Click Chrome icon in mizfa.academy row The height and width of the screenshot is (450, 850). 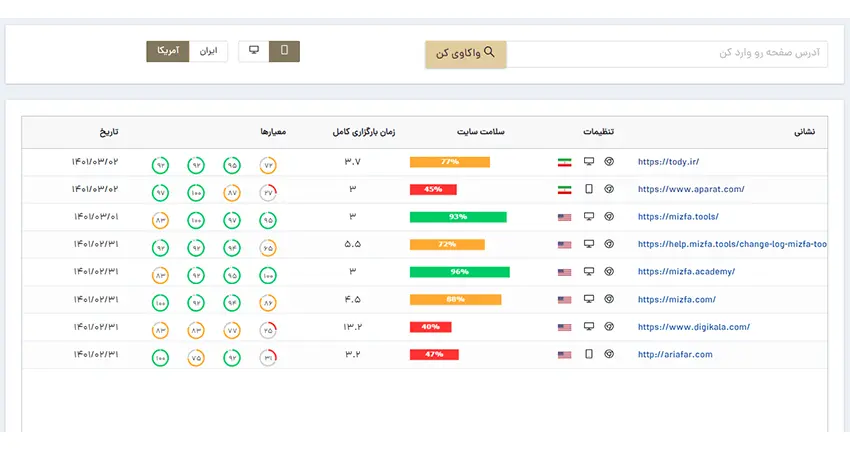tap(609, 272)
